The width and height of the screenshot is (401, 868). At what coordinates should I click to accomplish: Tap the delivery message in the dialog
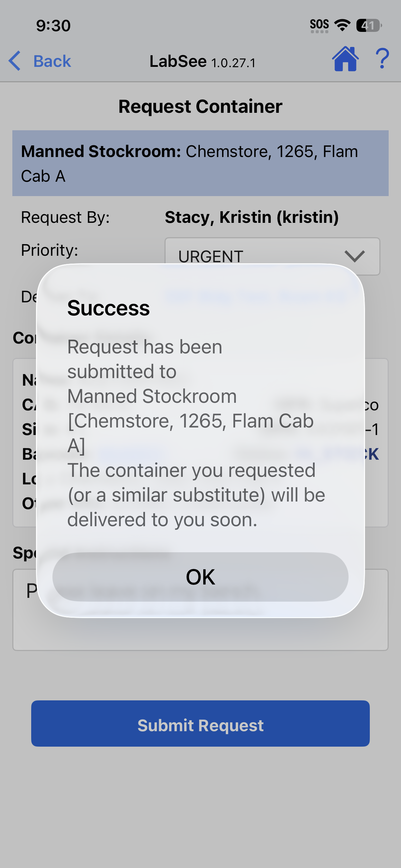pyautogui.click(x=196, y=495)
